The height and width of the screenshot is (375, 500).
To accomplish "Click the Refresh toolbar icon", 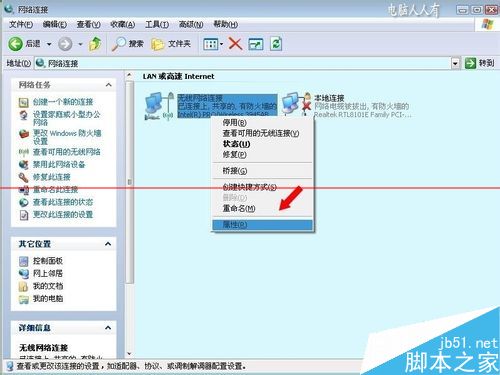I will 276,44.
